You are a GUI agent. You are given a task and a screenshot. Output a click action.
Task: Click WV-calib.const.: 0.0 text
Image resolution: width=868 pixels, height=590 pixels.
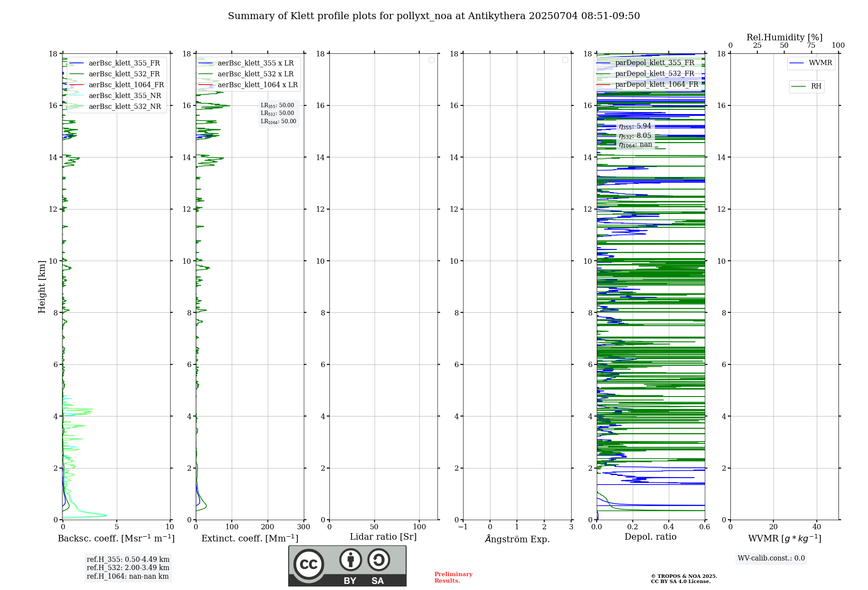tap(771, 558)
